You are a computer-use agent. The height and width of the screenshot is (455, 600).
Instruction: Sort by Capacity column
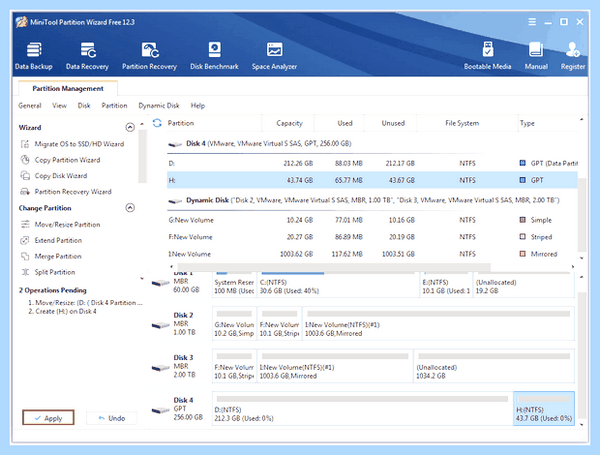click(x=289, y=123)
